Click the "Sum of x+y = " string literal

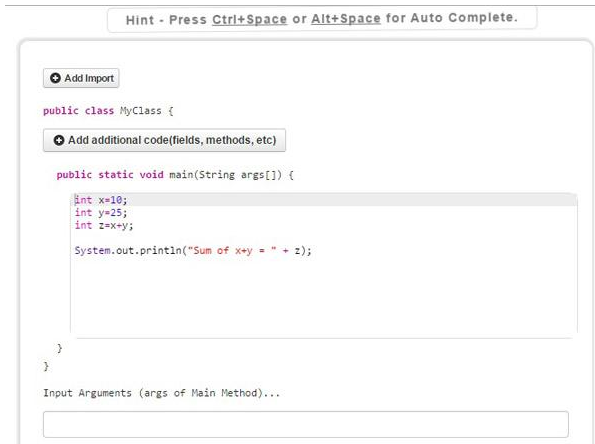232,250
